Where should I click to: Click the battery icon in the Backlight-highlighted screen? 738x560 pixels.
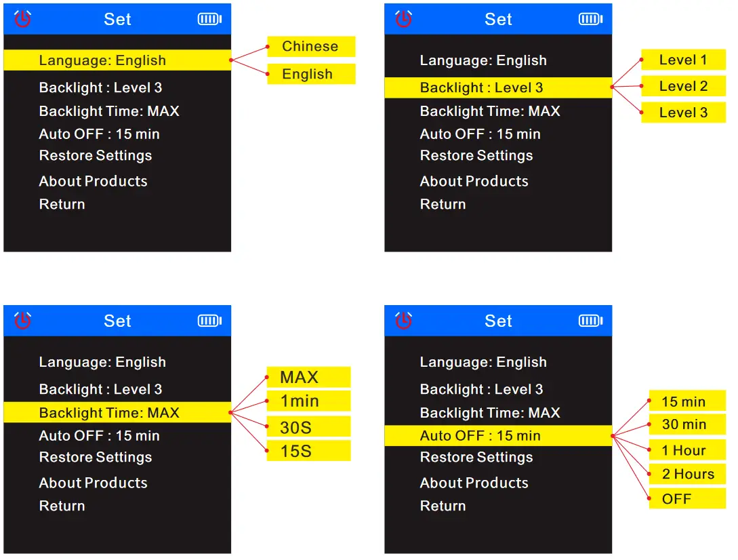pyautogui.click(x=590, y=19)
